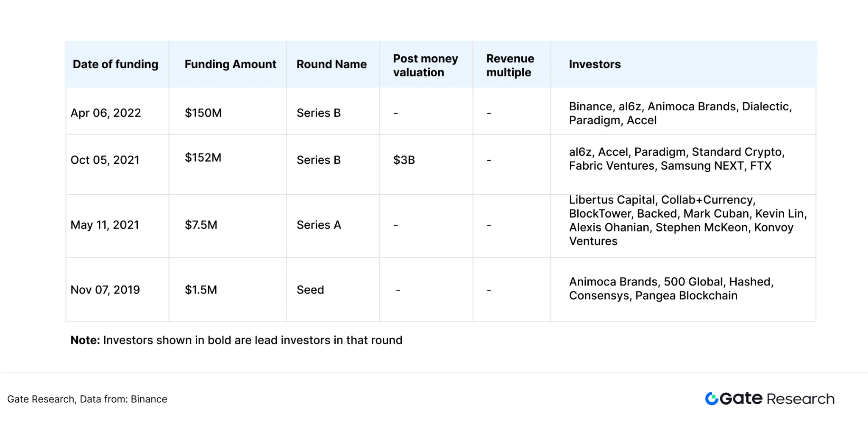Click the Seed round name cell

tap(310, 290)
